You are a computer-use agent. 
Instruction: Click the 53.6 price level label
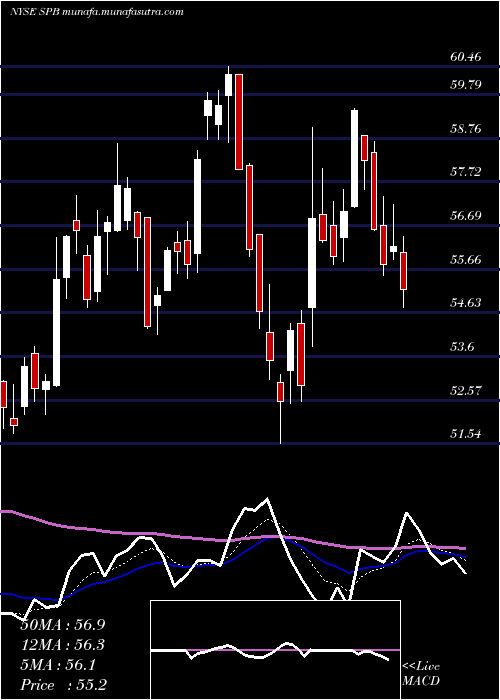pos(462,347)
